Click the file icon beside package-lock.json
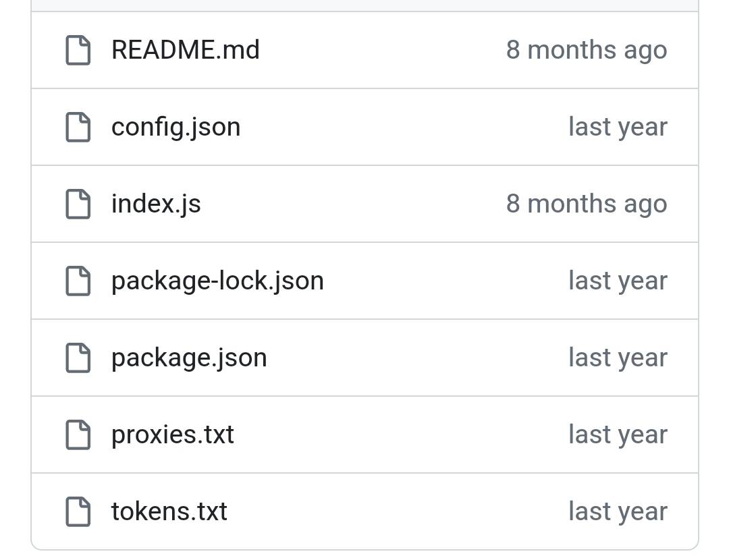The height and width of the screenshot is (560, 729). pyautogui.click(x=78, y=281)
